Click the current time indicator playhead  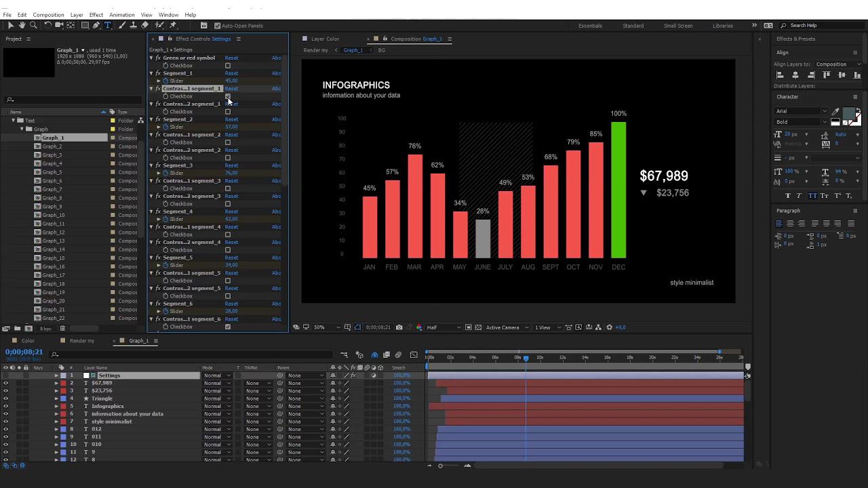526,358
